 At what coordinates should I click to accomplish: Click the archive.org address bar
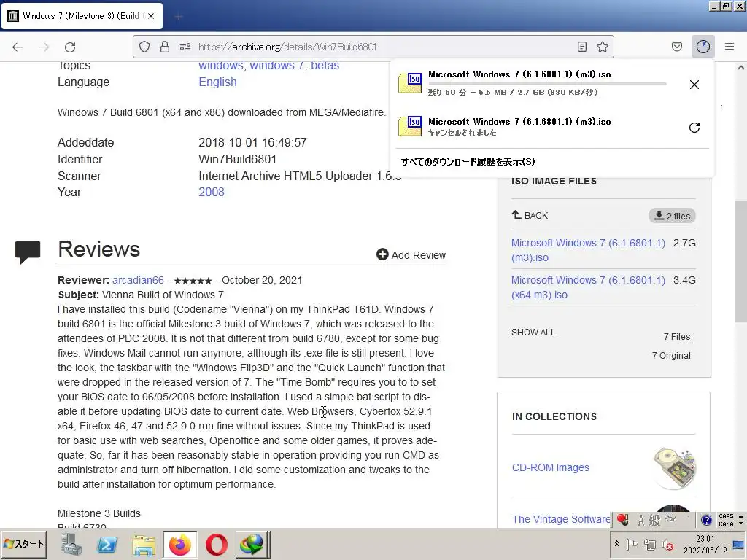(x=373, y=47)
